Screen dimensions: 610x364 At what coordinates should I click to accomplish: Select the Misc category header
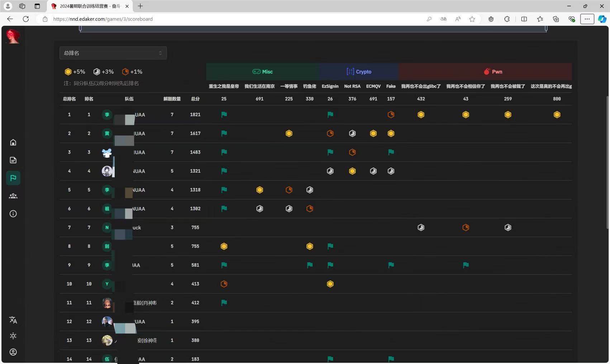click(262, 72)
